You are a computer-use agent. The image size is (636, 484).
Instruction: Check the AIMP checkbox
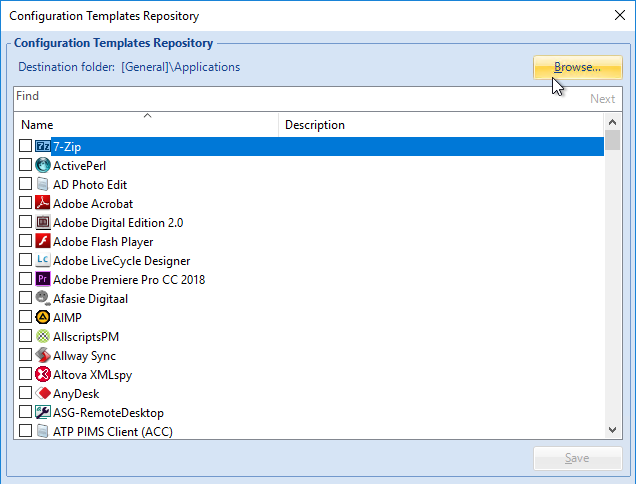pos(25,316)
